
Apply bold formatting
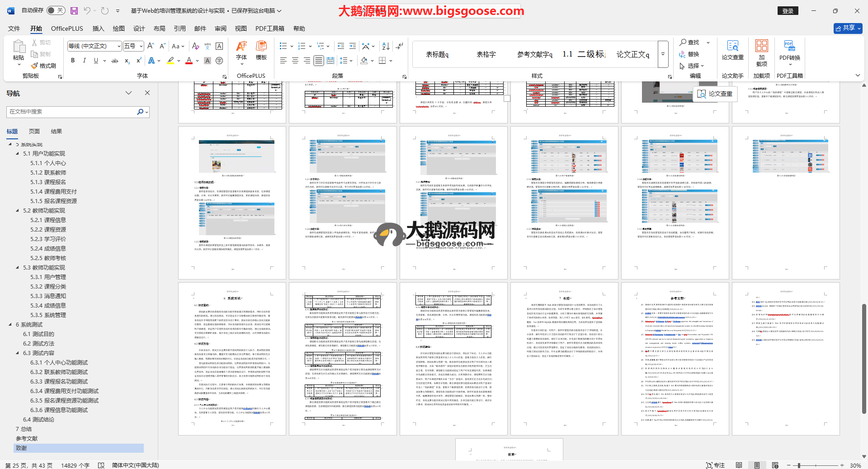tap(73, 61)
